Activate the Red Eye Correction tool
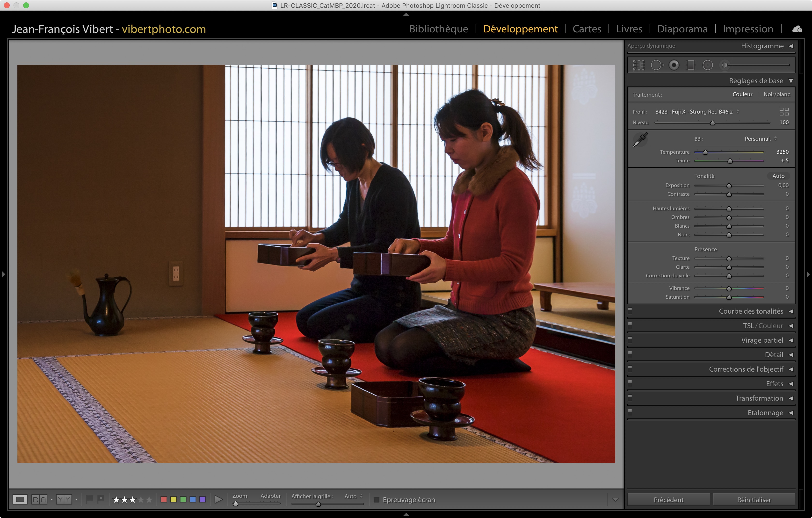The height and width of the screenshot is (518, 812). [x=674, y=65]
